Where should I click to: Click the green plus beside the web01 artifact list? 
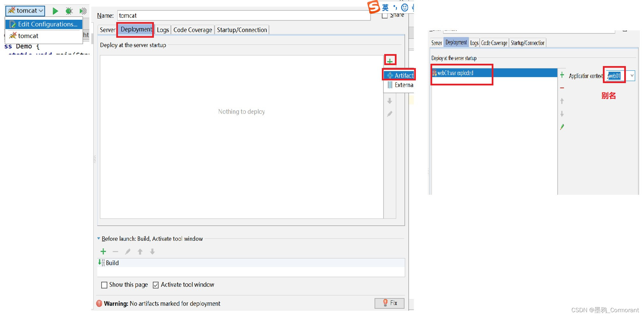[x=562, y=75]
